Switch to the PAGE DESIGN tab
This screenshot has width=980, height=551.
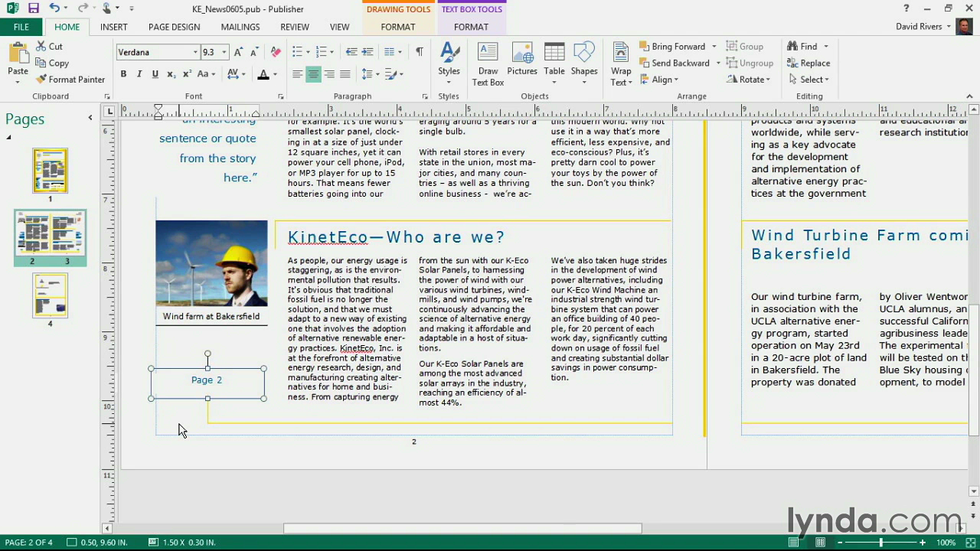[174, 27]
